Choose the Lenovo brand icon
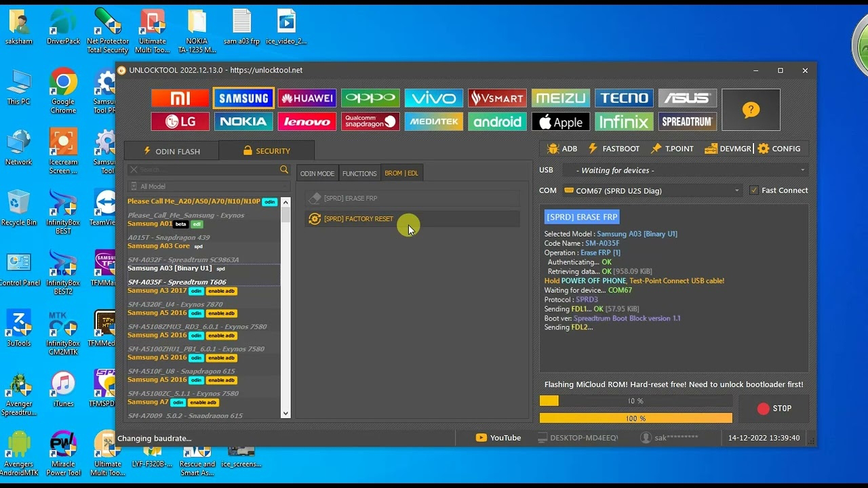 click(x=307, y=121)
